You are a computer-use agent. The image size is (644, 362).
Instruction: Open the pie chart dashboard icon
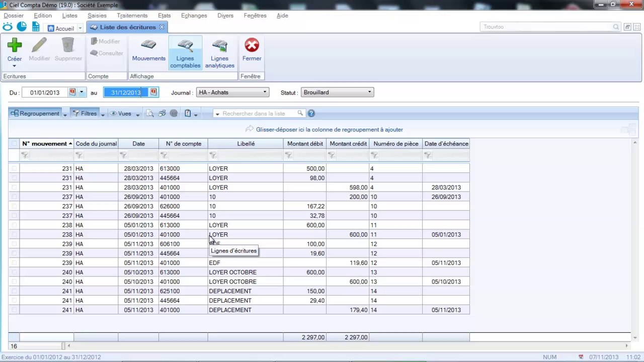(22, 27)
